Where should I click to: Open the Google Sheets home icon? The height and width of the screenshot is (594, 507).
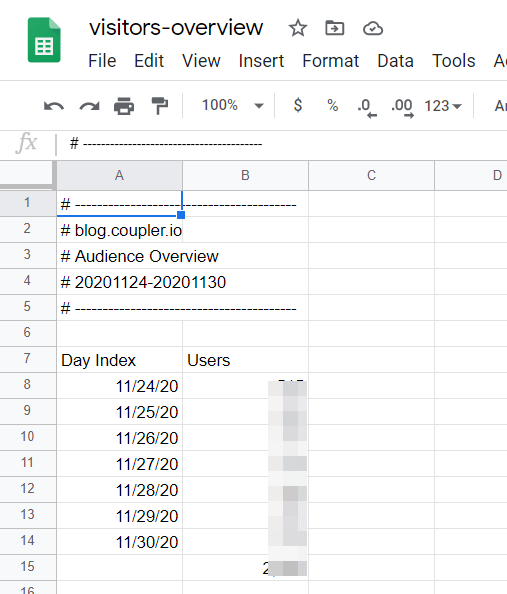[x=44, y=40]
